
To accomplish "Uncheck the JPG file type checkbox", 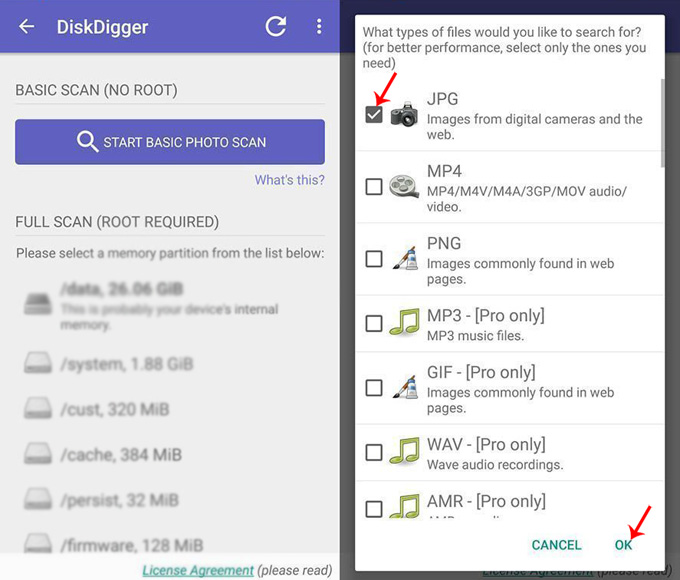I will coord(374,115).
